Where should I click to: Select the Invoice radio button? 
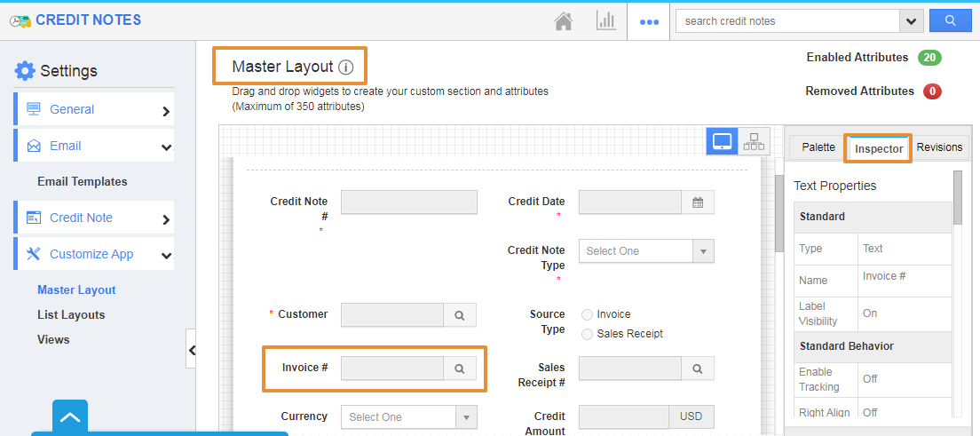pyautogui.click(x=587, y=314)
